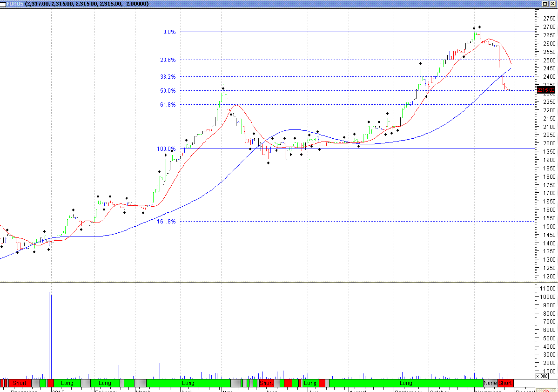Click the gray None signal segment

(x=490, y=383)
